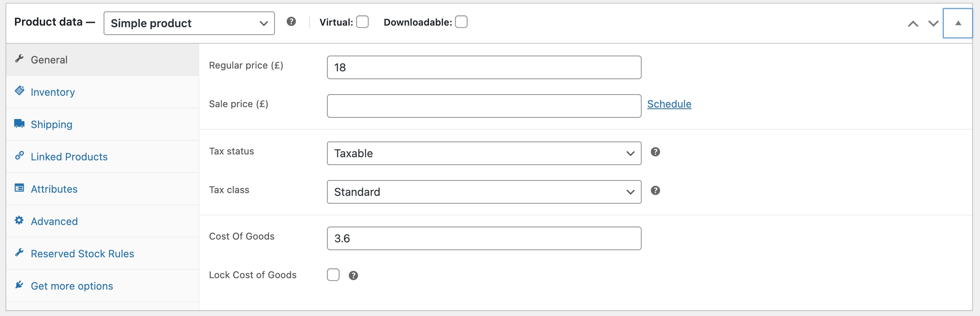Enable the Virtual checkbox
Image resolution: width=980 pixels, height=316 pixels.
click(x=362, y=22)
